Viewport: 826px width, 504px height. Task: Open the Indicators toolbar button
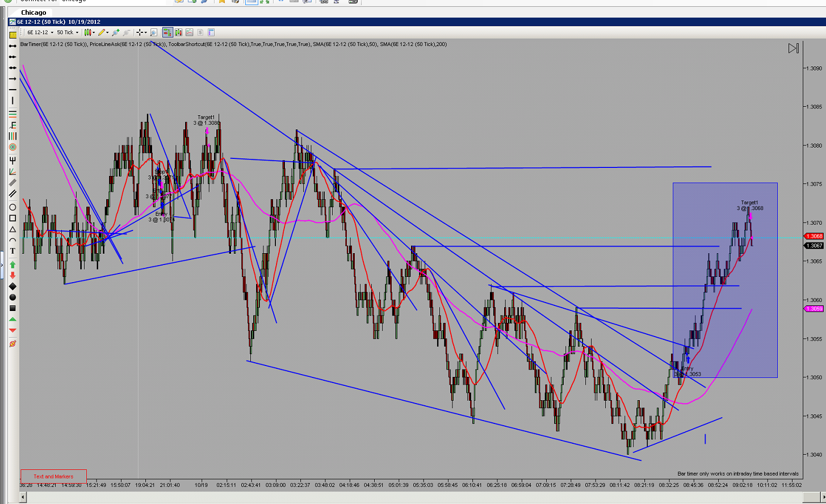(x=189, y=32)
